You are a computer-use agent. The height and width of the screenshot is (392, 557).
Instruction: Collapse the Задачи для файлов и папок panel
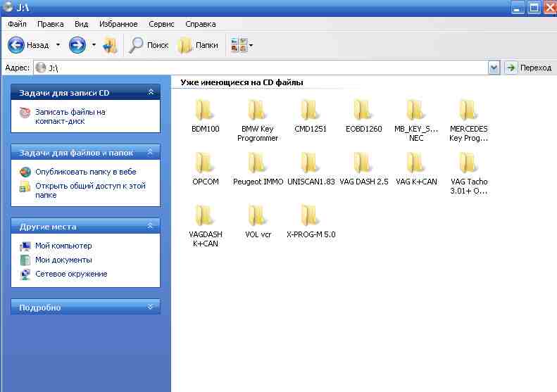pyautogui.click(x=150, y=152)
